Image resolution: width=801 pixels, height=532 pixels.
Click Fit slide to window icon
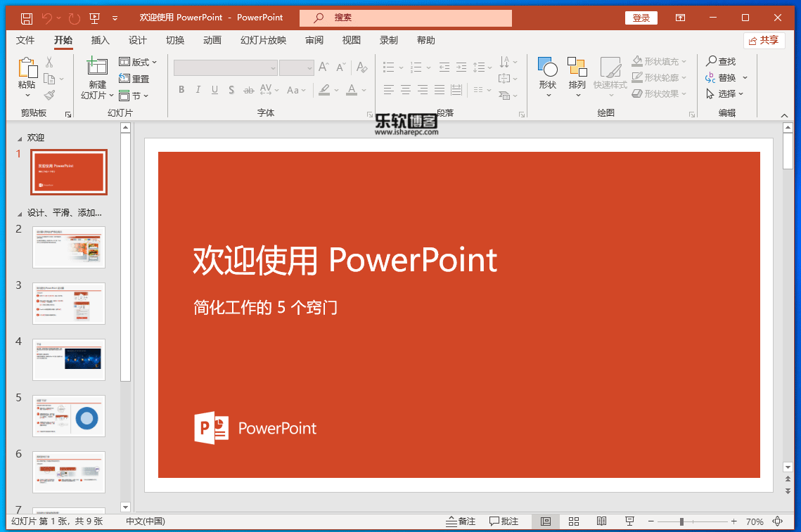[x=778, y=521]
